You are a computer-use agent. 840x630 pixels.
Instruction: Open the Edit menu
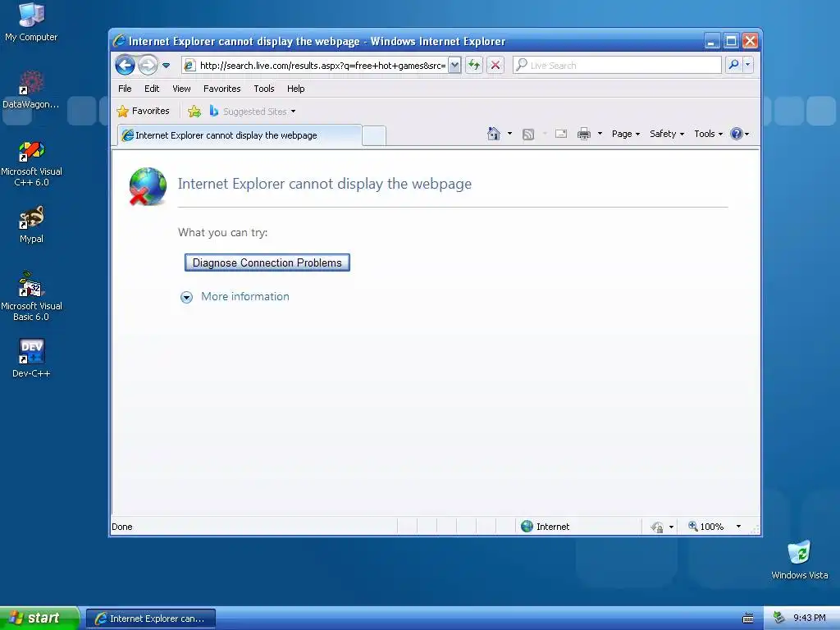[152, 89]
